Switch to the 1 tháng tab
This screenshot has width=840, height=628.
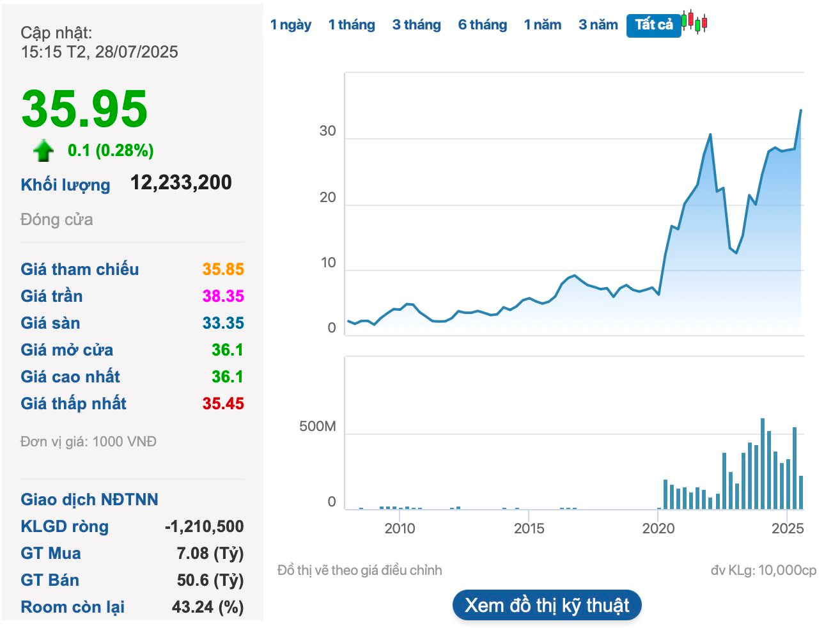pos(352,25)
